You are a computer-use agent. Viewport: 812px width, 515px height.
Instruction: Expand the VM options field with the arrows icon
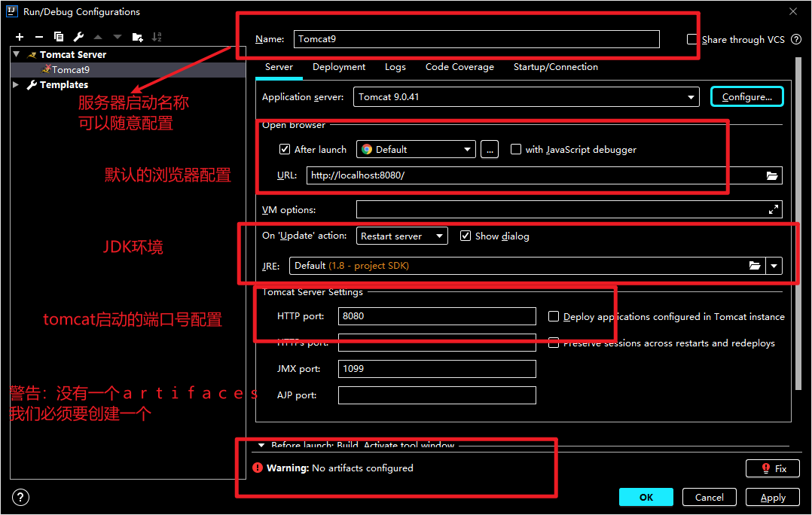(x=773, y=209)
